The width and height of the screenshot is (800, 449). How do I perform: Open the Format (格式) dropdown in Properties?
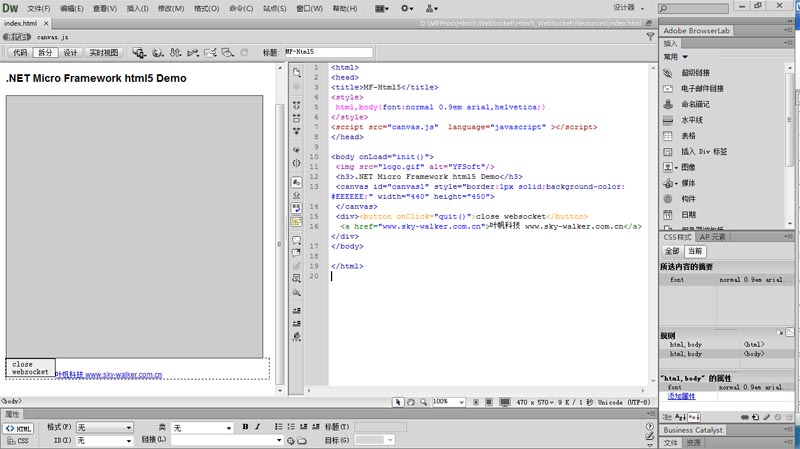104,427
